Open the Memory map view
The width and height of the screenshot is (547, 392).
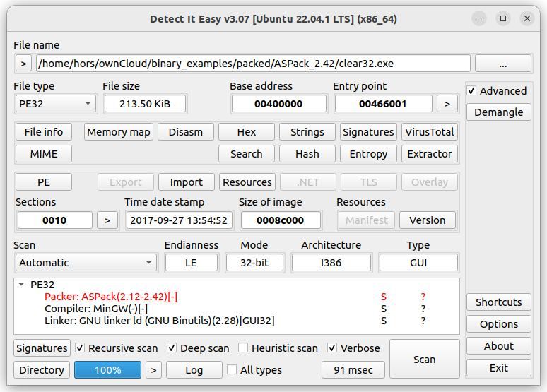[119, 132]
